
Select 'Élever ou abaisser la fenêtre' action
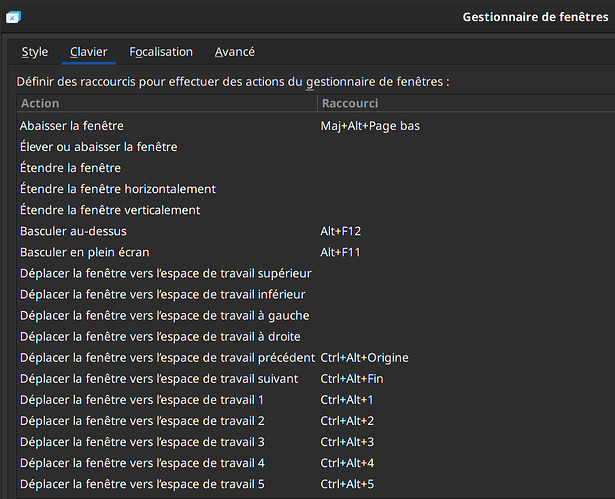[x=99, y=147]
